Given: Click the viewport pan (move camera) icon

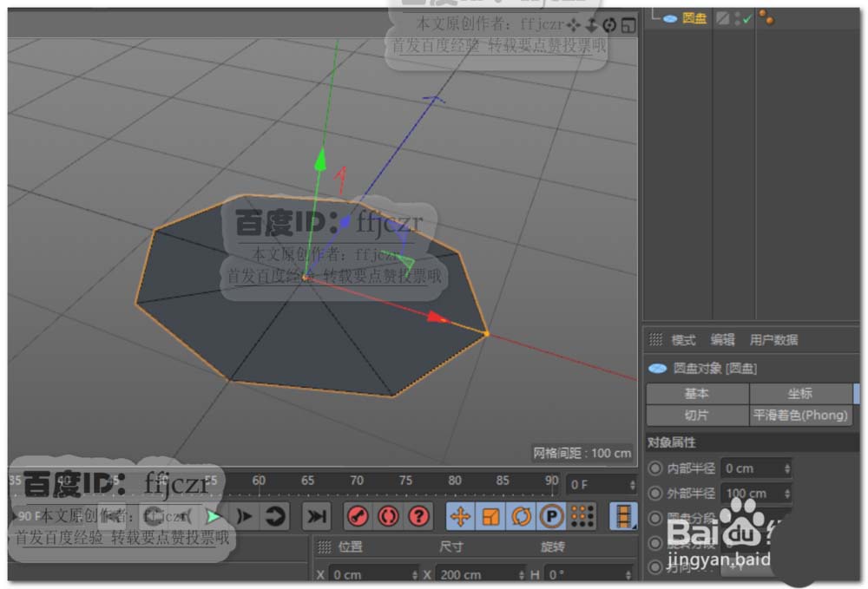Looking at the screenshot, I should click(x=574, y=25).
